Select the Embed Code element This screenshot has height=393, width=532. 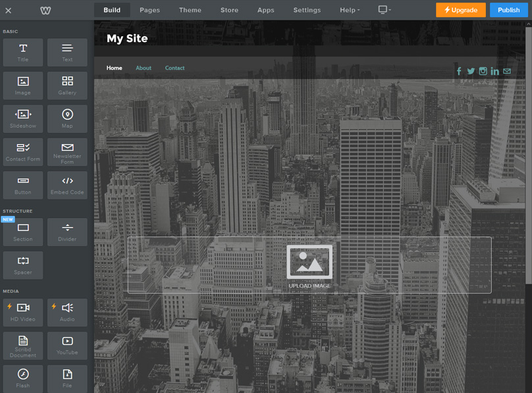(x=67, y=185)
